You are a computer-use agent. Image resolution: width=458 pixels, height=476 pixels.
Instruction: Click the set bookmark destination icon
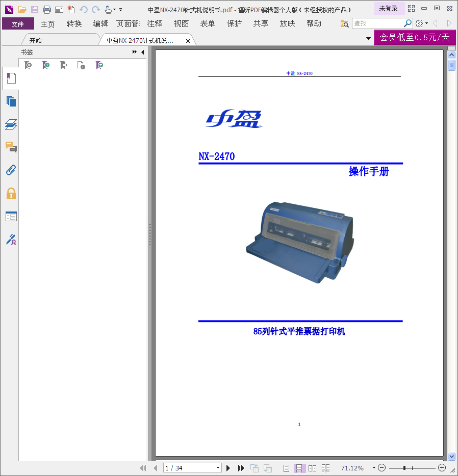pyautogui.click(x=63, y=65)
